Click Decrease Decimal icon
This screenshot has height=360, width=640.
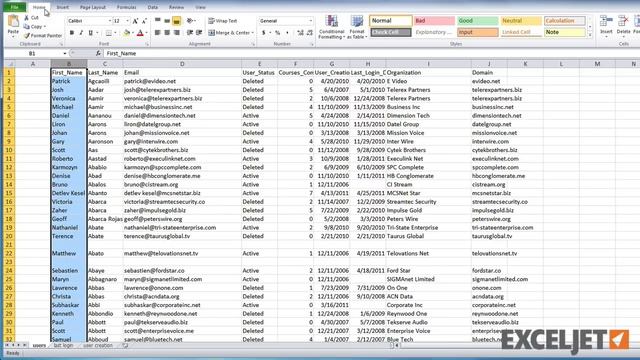click(310, 33)
